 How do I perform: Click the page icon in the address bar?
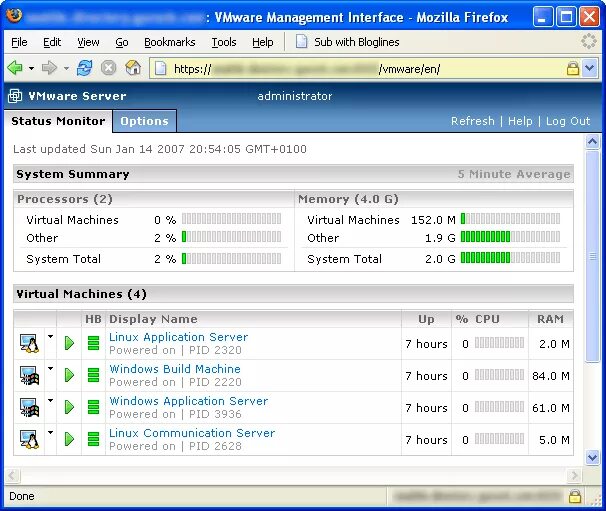pyautogui.click(x=160, y=69)
